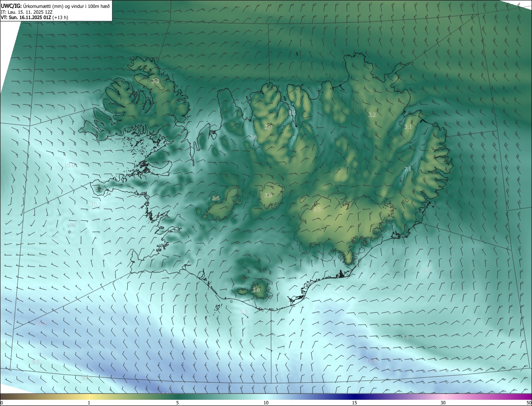Viewport: 532px width, 406px height.
Task: Click the "3.0" value label on the map
Action: pyautogui.click(x=268, y=195)
